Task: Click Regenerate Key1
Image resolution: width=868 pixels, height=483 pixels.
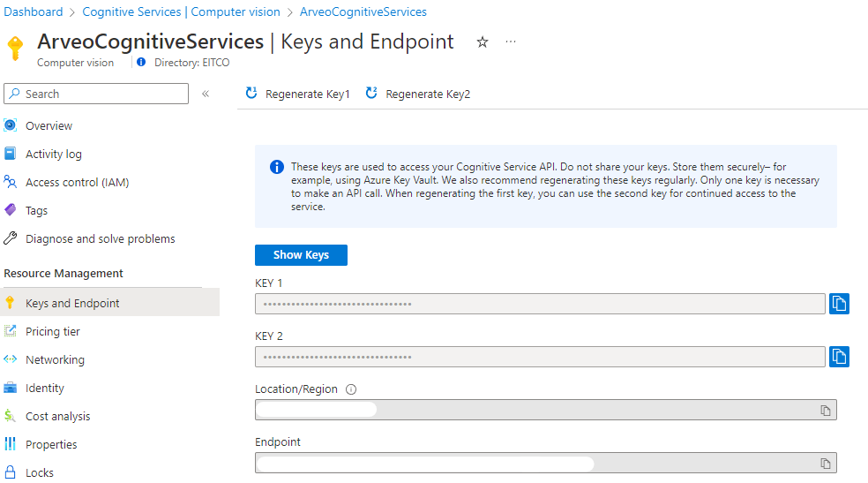Action: (298, 94)
